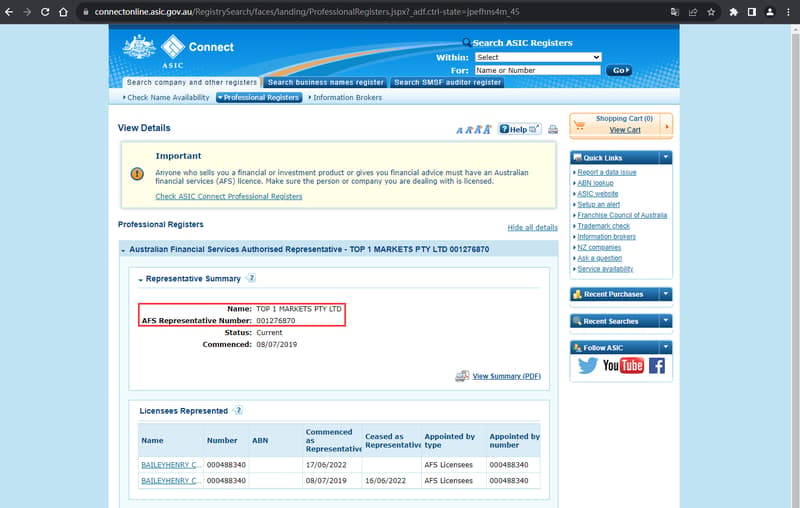Open the ASIC Twitter page icon
This screenshot has height=508, width=800.
click(587, 365)
